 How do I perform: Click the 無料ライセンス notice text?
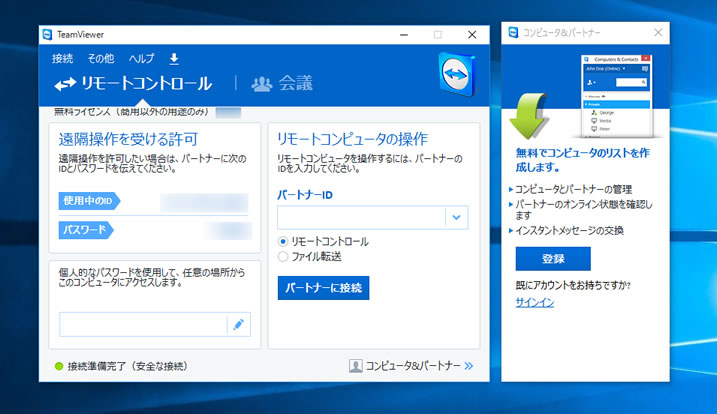pos(131,112)
